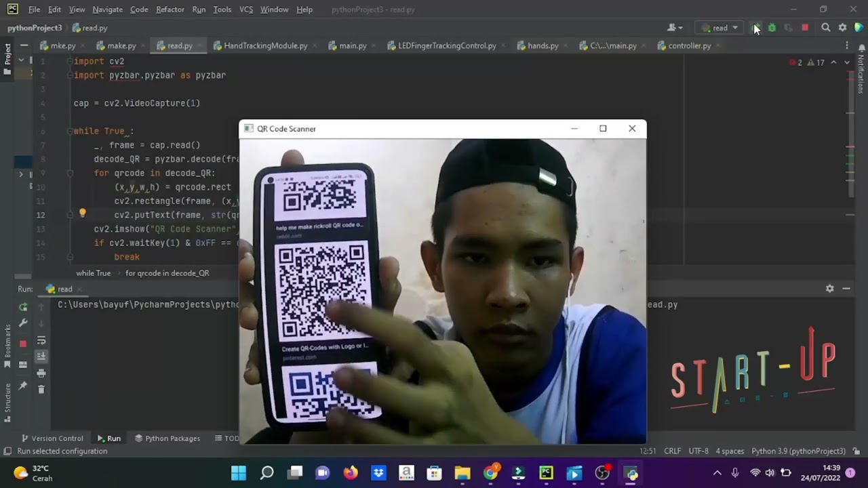The width and height of the screenshot is (868, 488).
Task: Toggle scroll to end in Run console
Action: point(41,357)
